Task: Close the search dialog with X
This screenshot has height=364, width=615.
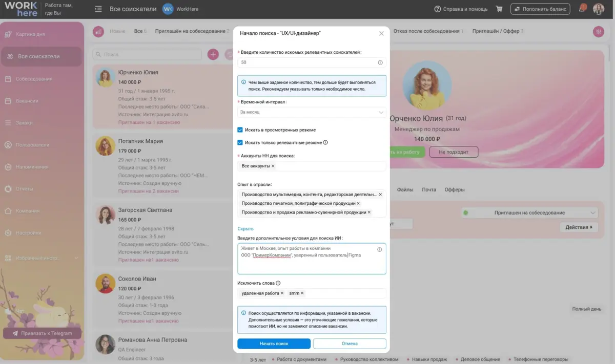Action: pyautogui.click(x=381, y=33)
